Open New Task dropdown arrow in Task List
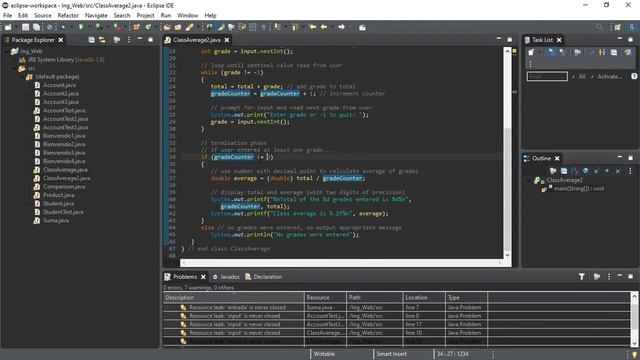 pos(540,52)
